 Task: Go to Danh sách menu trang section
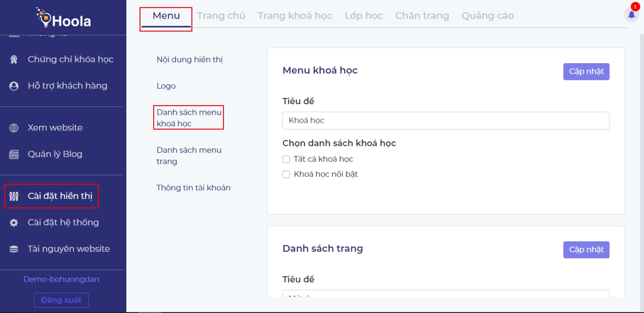pos(189,156)
